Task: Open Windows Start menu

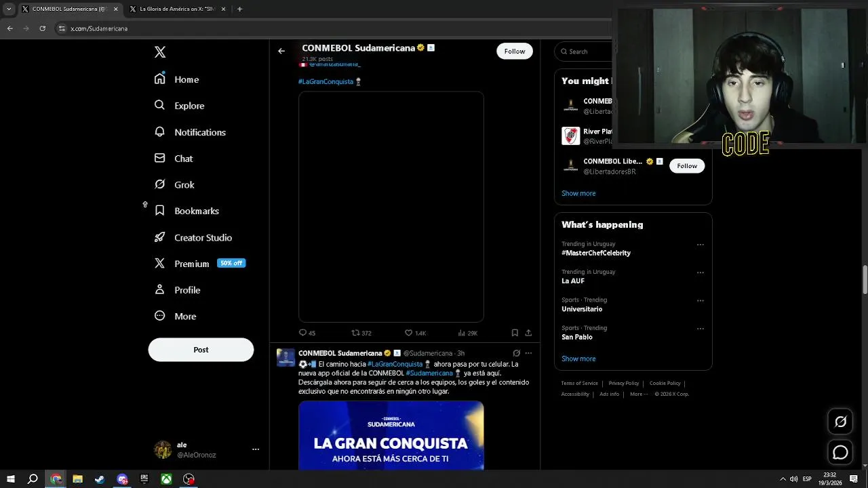Action: click(10, 479)
